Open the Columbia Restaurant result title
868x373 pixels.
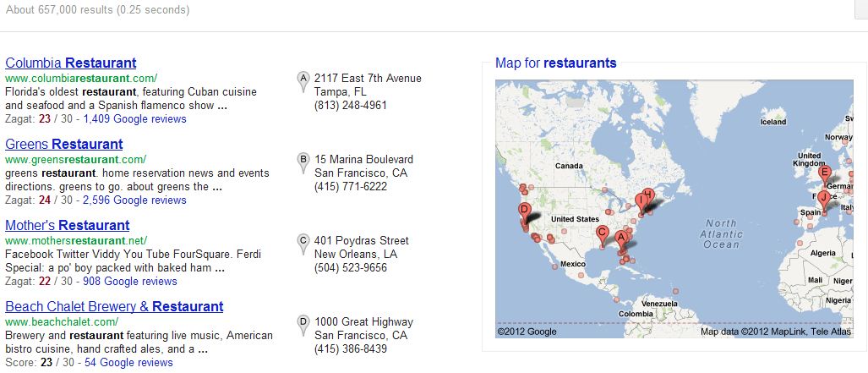coord(70,63)
